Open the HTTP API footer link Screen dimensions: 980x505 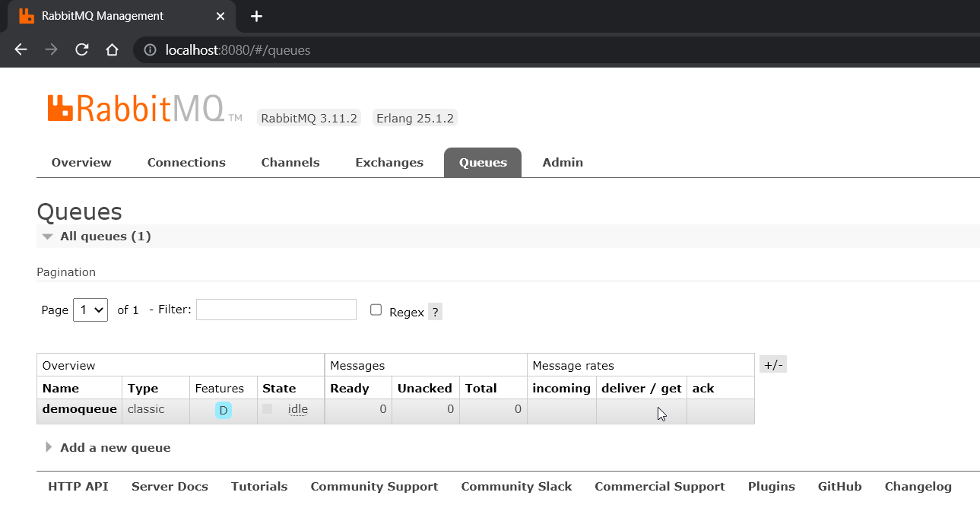[x=78, y=487]
